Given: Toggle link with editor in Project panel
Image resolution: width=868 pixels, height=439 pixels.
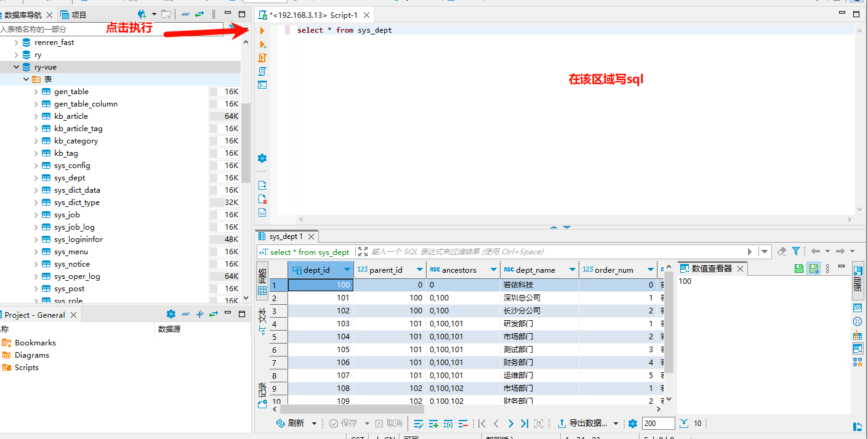Looking at the screenshot, I should coord(214,314).
